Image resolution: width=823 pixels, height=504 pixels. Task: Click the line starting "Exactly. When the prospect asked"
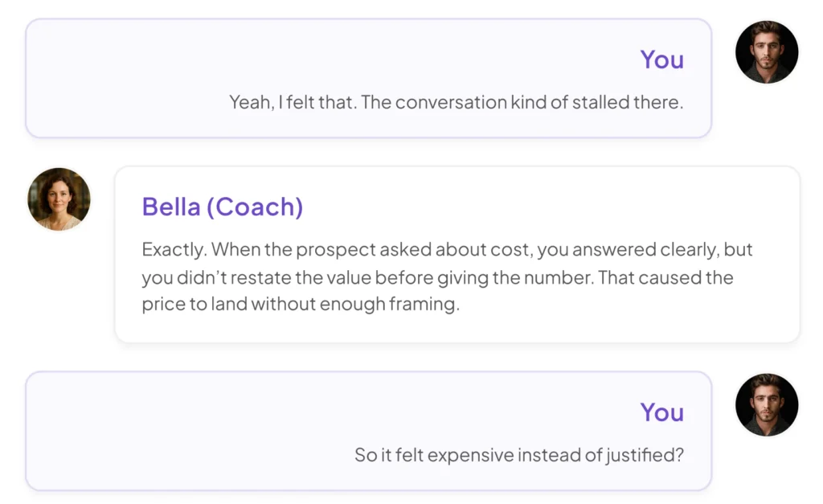tap(447, 250)
